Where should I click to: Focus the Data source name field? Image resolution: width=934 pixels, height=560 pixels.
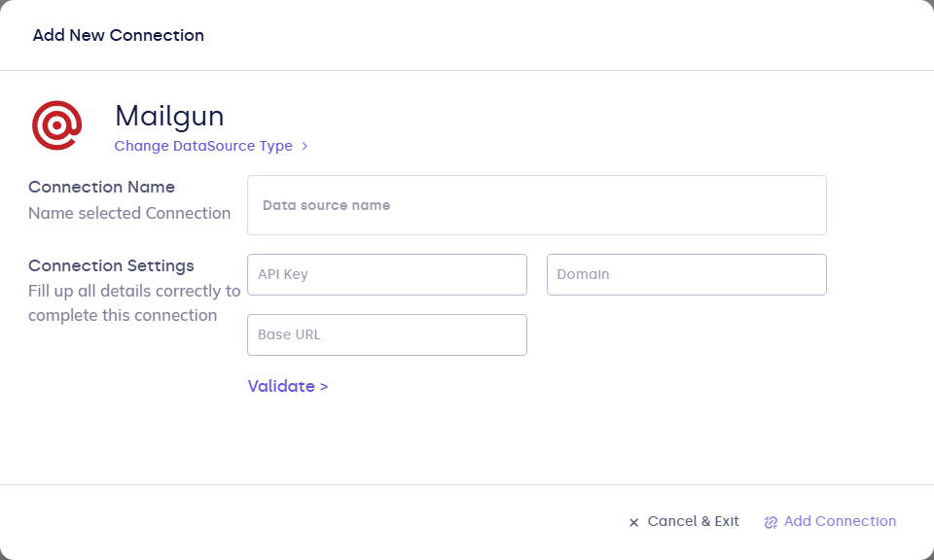click(x=537, y=205)
